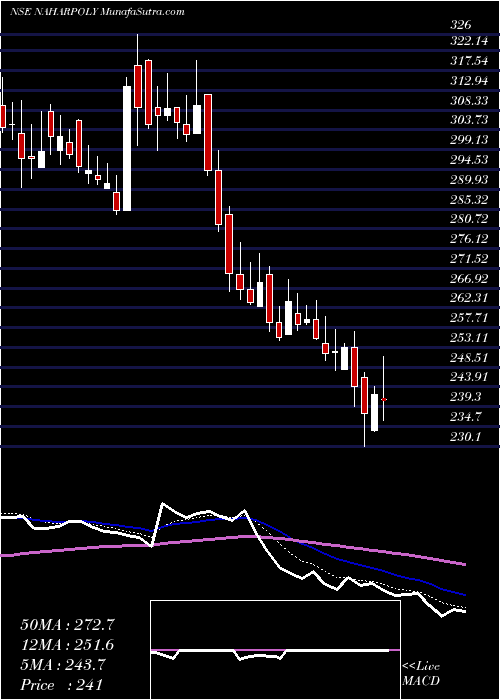Click the 289.93 price axis label
Screen dimensions: 500x700
pyautogui.click(x=469, y=180)
